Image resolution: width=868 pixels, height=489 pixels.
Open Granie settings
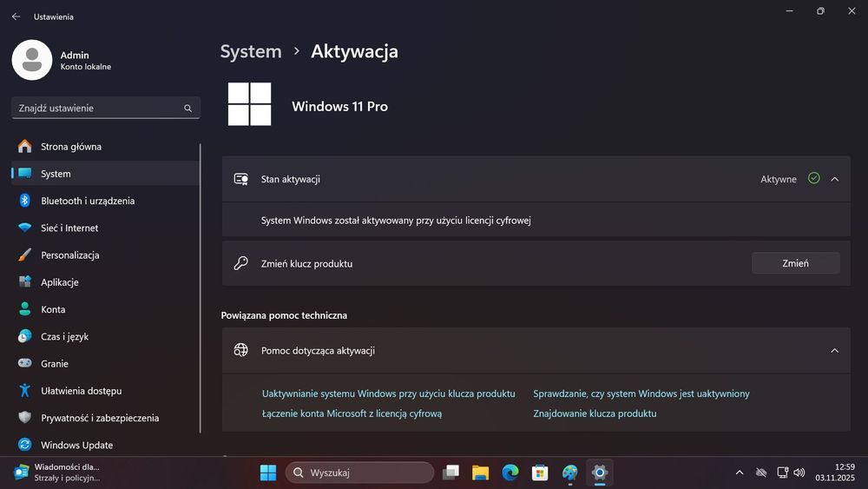pyautogui.click(x=105, y=363)
